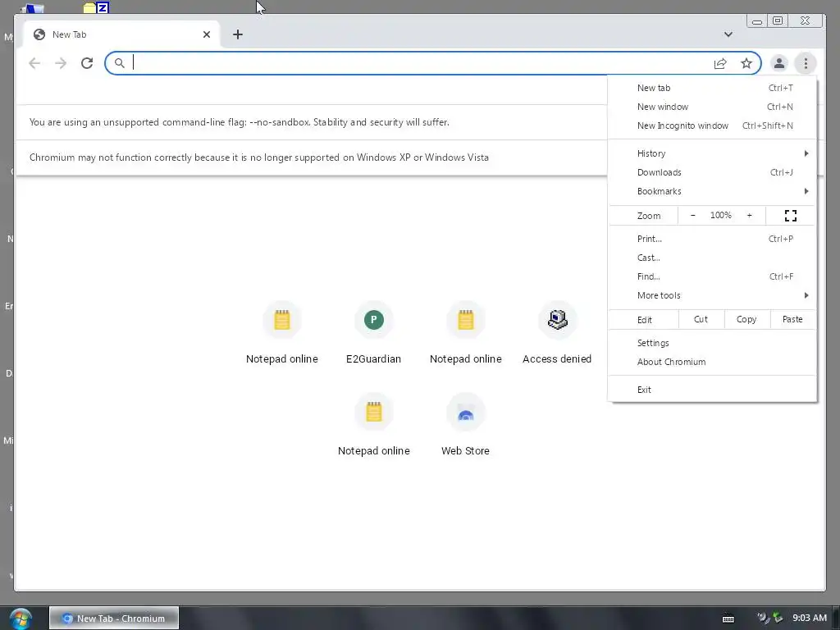This screenshot has width=840, height=630.
Task: Choose Print from the menu
Action: tap(712, 239)
